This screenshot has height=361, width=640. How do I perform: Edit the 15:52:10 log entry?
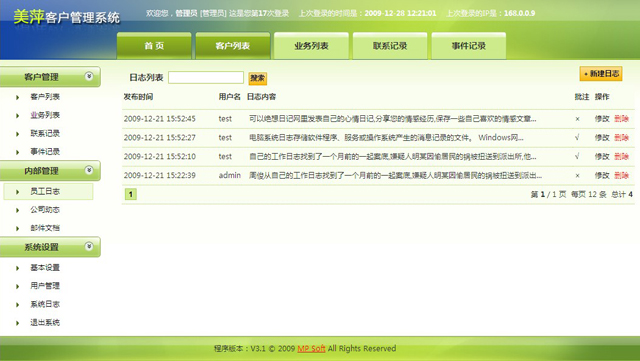(602, 156)
